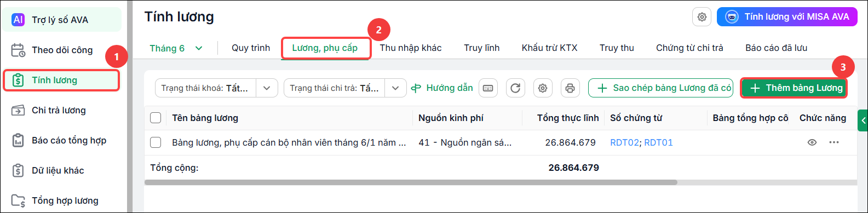Click Bảng tổng hợp column header

[x=750, y=118]
